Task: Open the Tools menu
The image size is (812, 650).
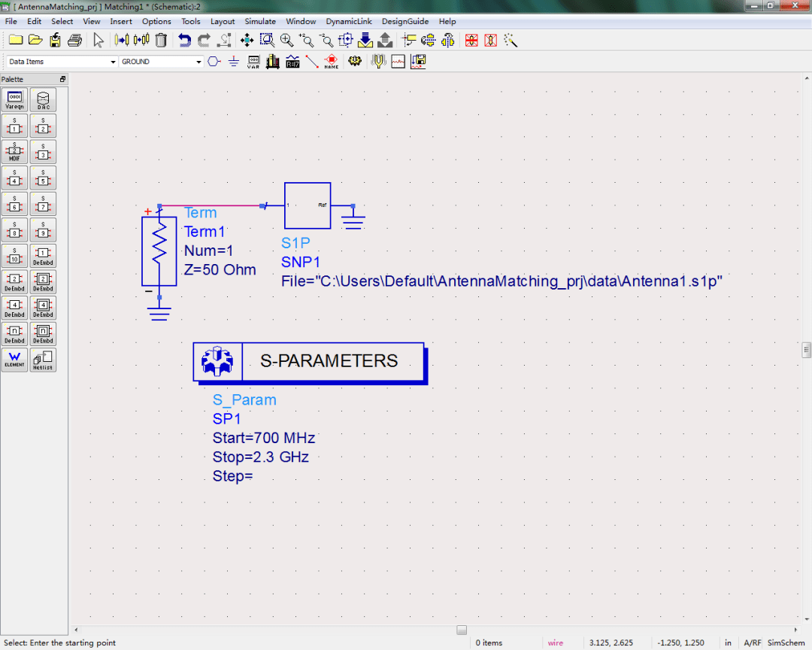Action: pos(190,21)
